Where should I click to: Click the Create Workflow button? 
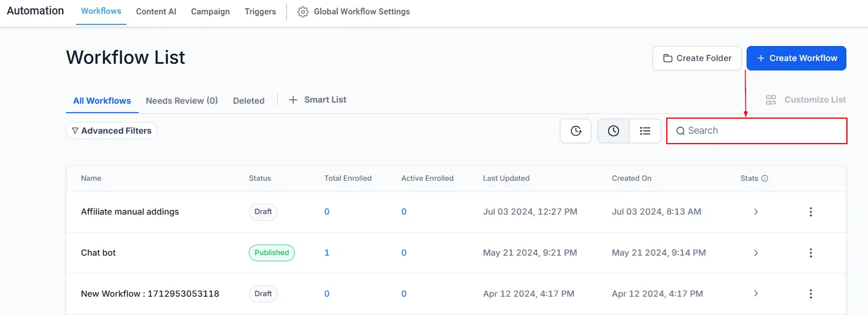pos(796,58)
